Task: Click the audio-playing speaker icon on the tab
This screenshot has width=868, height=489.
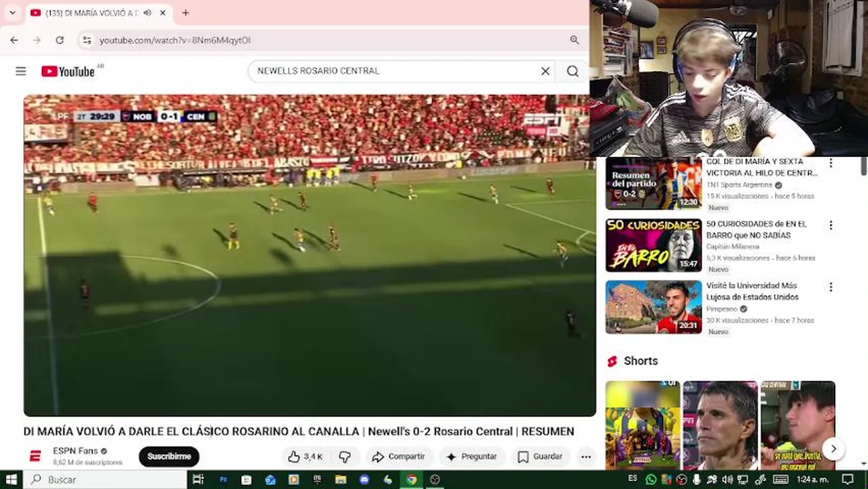Action: [147, 12]
